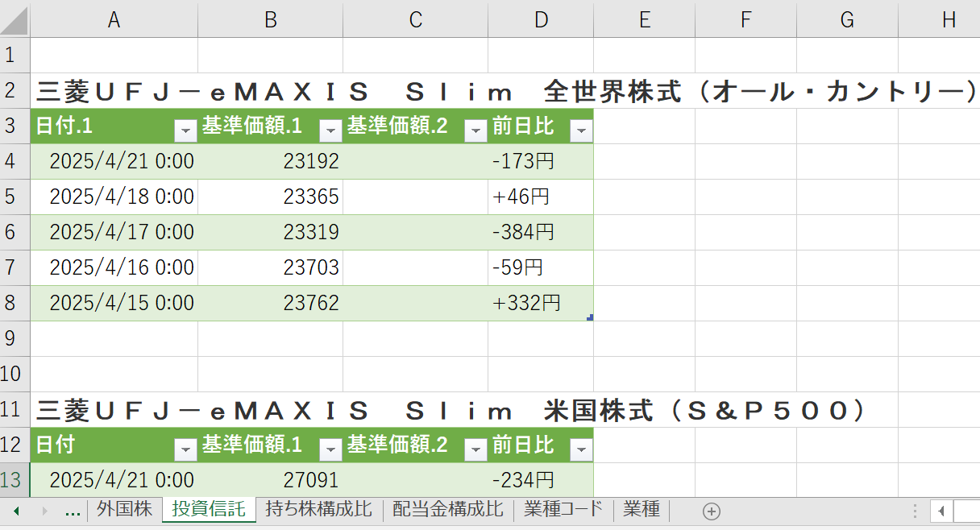The image size is (980, 530).
Task: Select row 9 header
Action: coord(15,338)
